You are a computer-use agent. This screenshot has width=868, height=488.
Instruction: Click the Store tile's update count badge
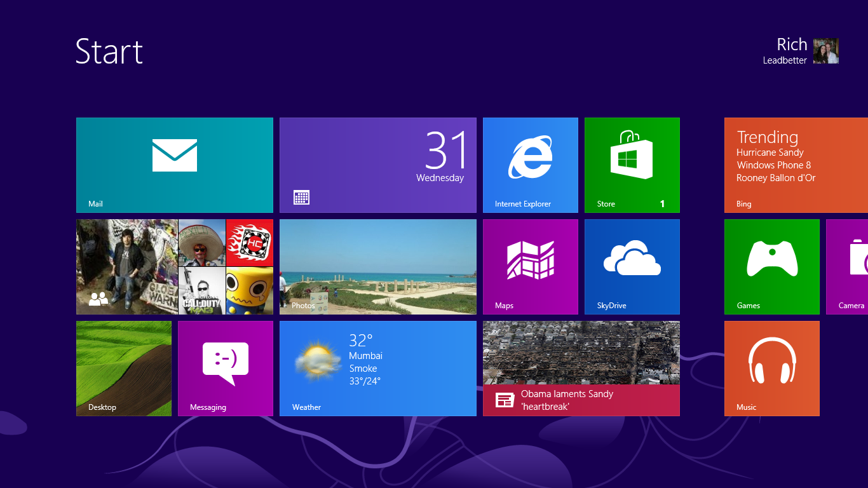coord(661,205)
